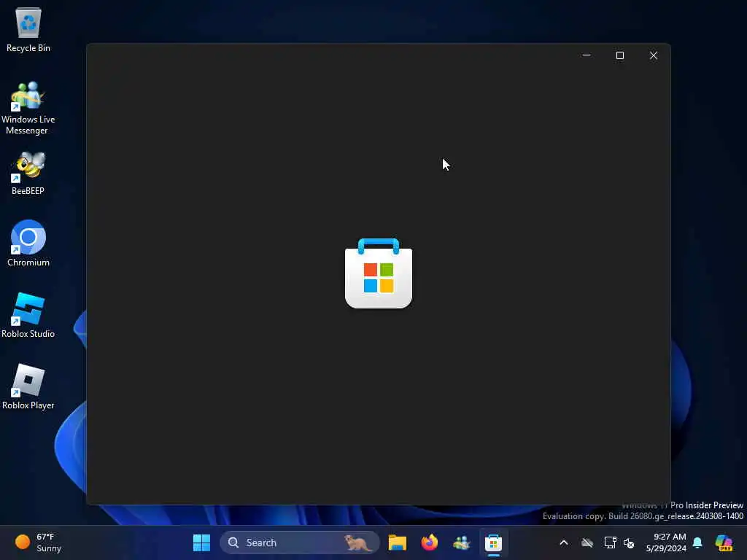Screen dimensions: 747x560
Task: Open Windows Live Messenger taskbar icon
Action: pos(461,542)
